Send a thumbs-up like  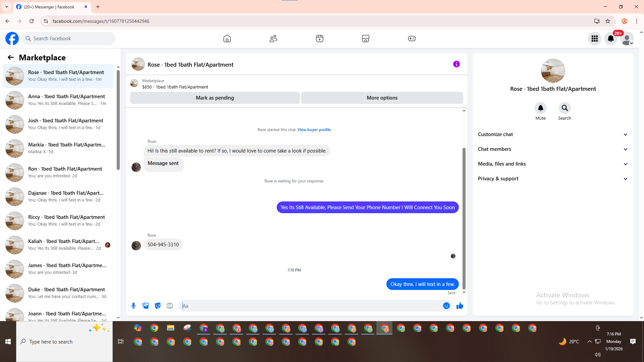(x=460, y=306)
